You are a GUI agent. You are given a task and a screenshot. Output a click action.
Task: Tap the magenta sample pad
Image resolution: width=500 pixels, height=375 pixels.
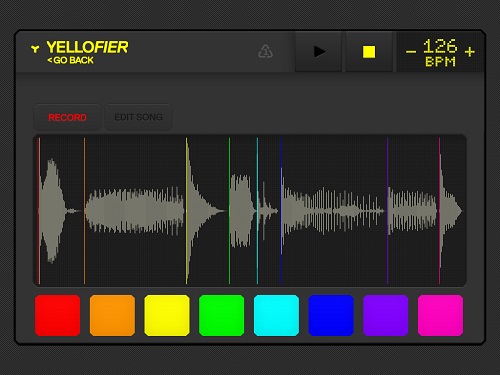(440, 315)
